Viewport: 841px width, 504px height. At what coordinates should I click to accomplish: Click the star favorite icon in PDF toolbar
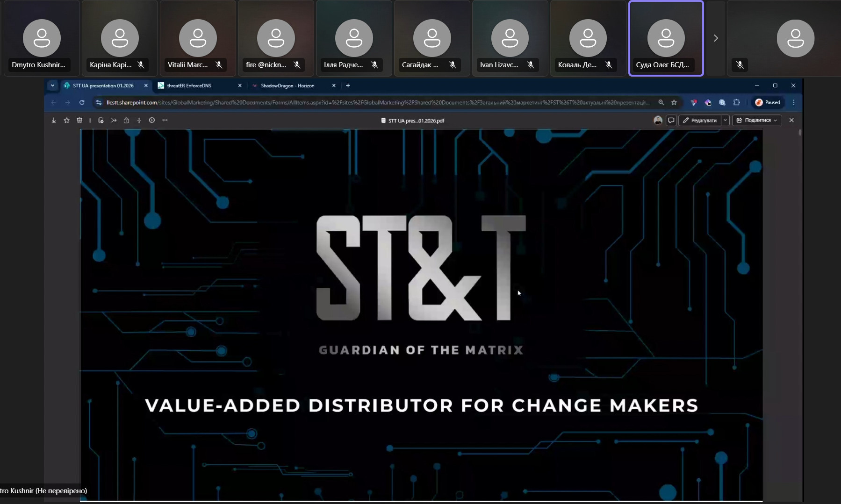point(66,121)
